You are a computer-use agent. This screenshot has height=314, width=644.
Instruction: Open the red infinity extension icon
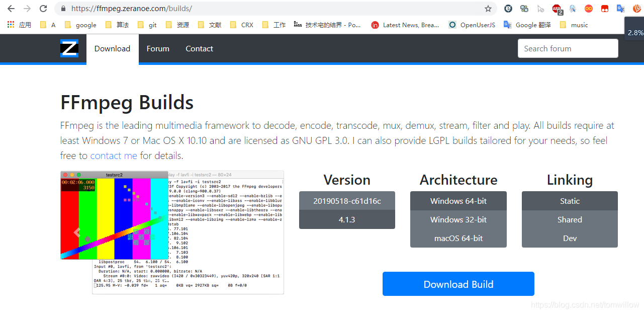(x=589, y=9)
